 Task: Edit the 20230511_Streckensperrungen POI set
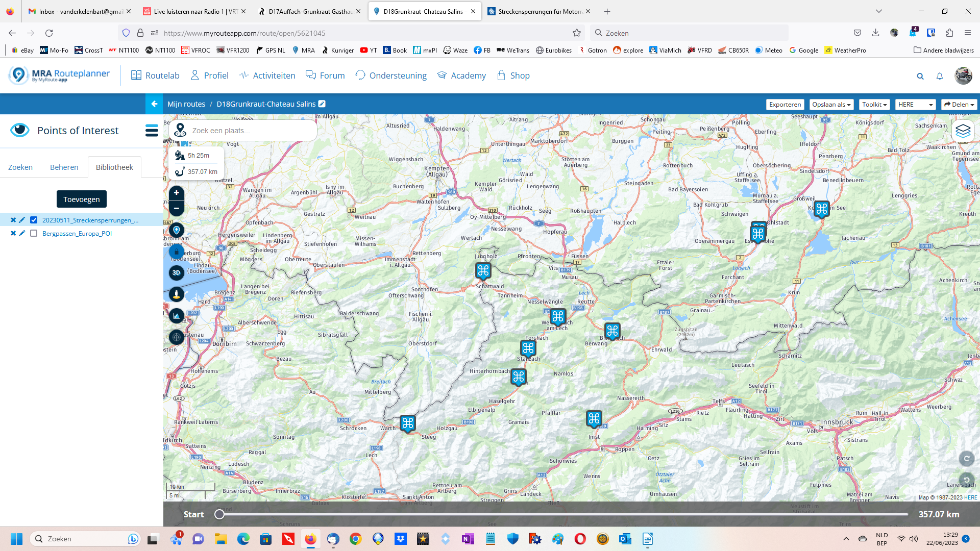pyautogui.click(x=22, y=220)
